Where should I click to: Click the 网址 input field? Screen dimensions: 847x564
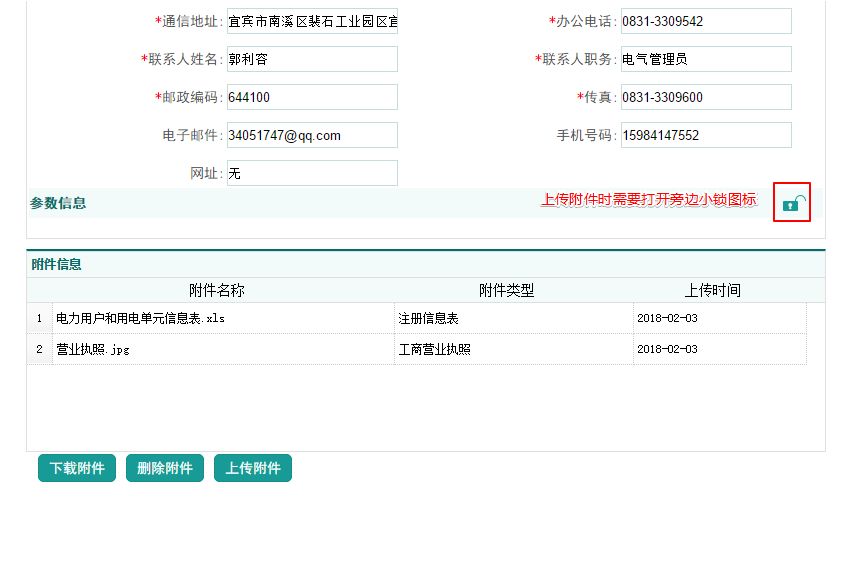tap(312, 173)
